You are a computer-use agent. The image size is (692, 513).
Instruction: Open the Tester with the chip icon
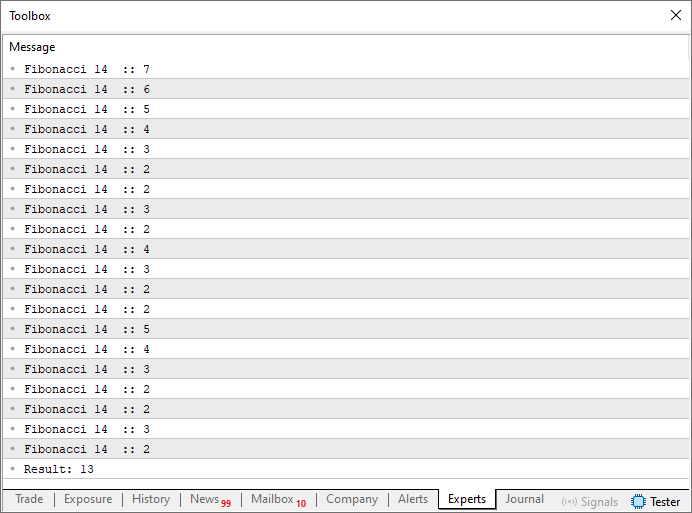pos(655,502)
